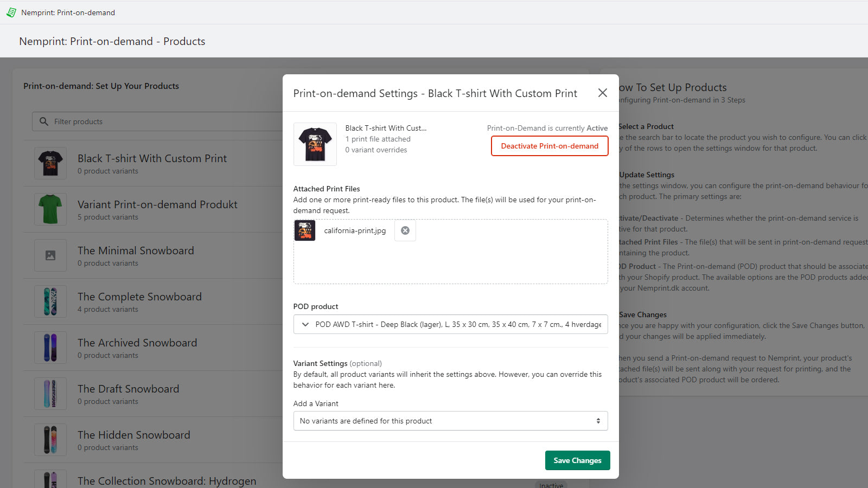Screen dimensions: 868x488
Task: Click the Nemprint app logo icon
Action: [x=11, y=12]
